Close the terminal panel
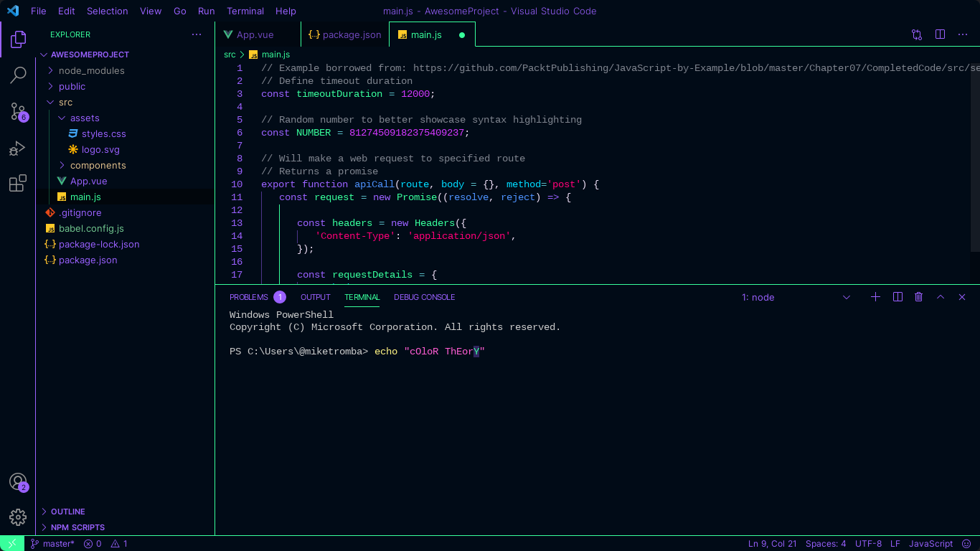The width and height of the screenshot is (980, 551). pos(962,297)
